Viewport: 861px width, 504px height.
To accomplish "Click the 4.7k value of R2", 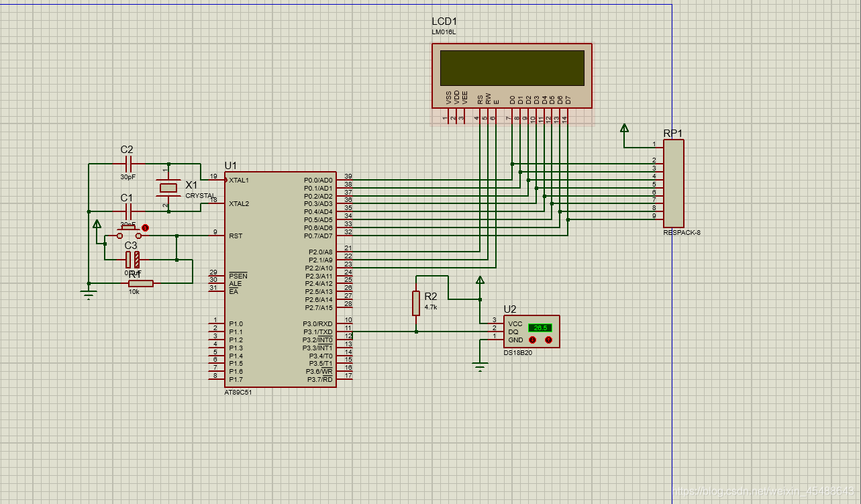I will pyautogui.click(x=431, y=307).
